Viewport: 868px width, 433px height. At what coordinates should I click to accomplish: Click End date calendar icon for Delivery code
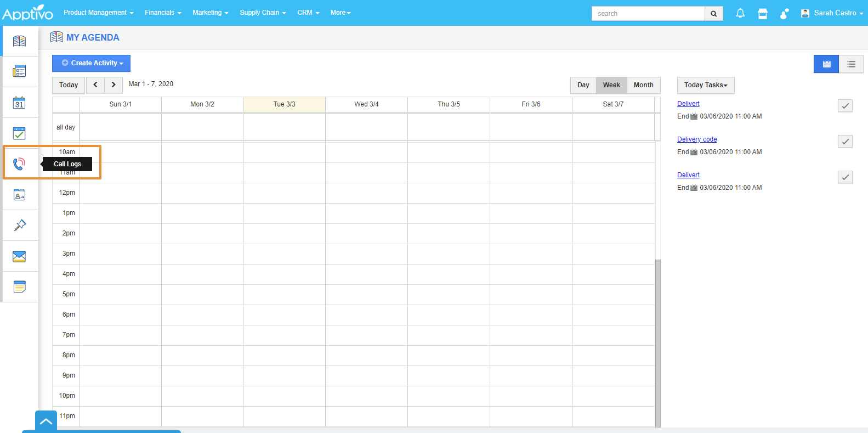coord(694,152)
